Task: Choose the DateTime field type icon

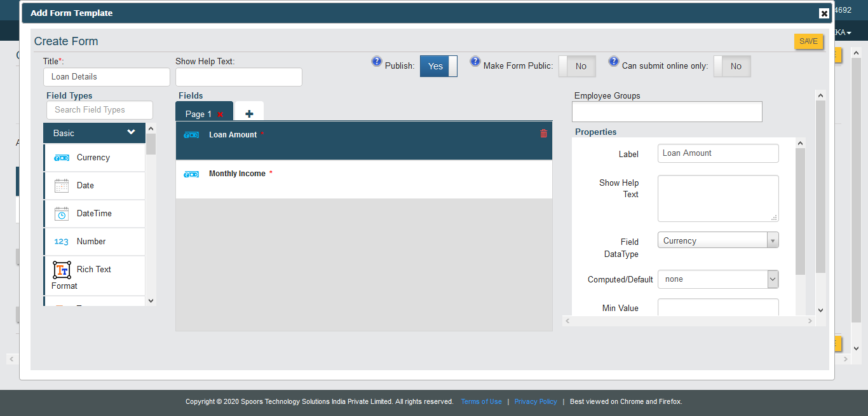Action: pyautogui.click(x=62, y=214)
